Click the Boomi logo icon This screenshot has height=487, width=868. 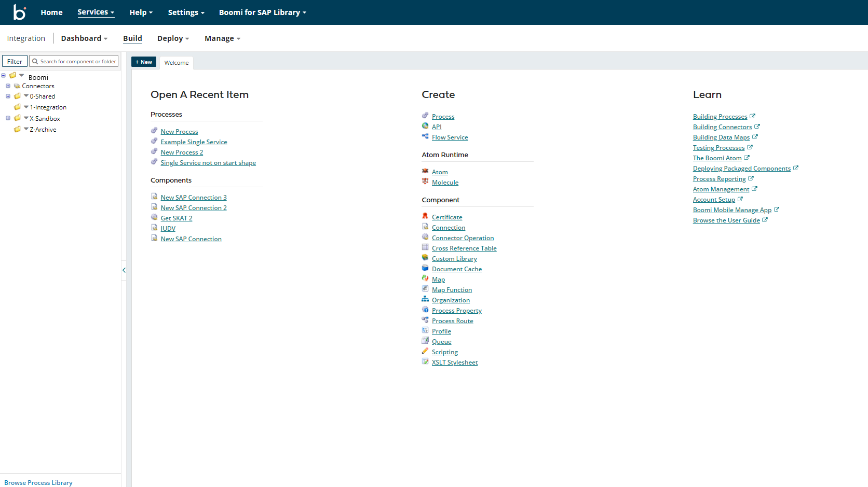click(x=19, y=12)
